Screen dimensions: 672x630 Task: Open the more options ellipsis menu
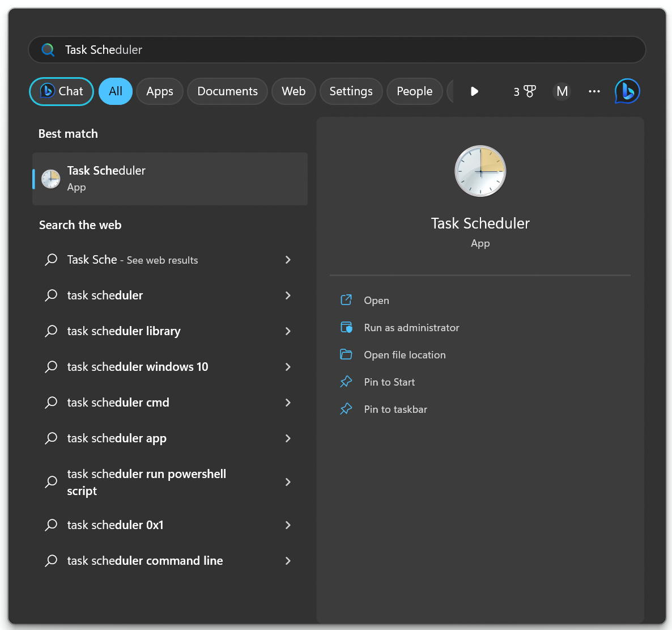pos(594,91)
